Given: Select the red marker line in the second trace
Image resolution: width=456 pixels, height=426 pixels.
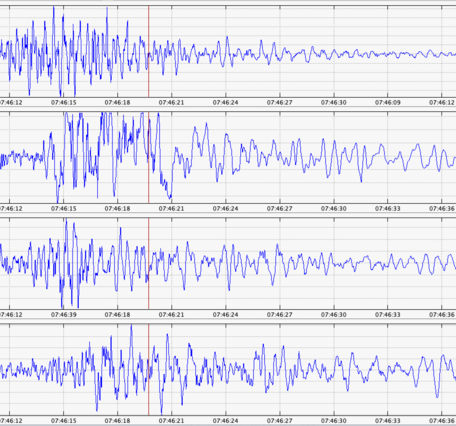Looking at the screenshot, I should (x=149, y=158).
